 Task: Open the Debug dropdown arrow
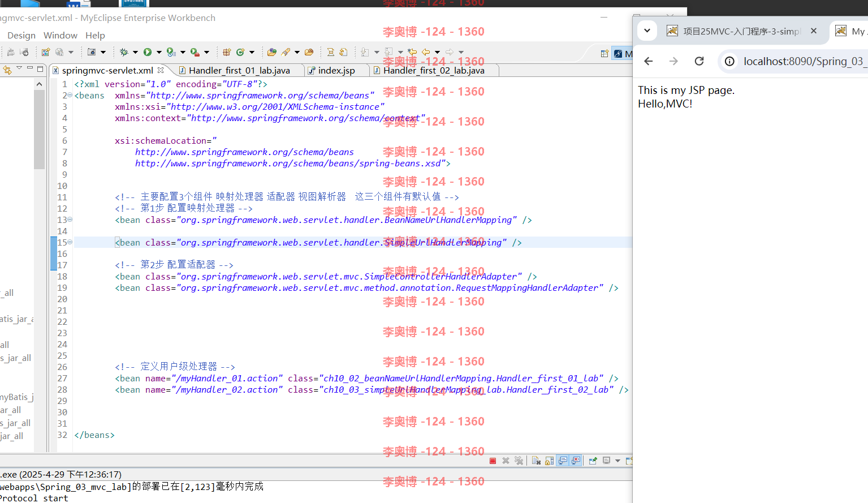[x=135, y=52]
